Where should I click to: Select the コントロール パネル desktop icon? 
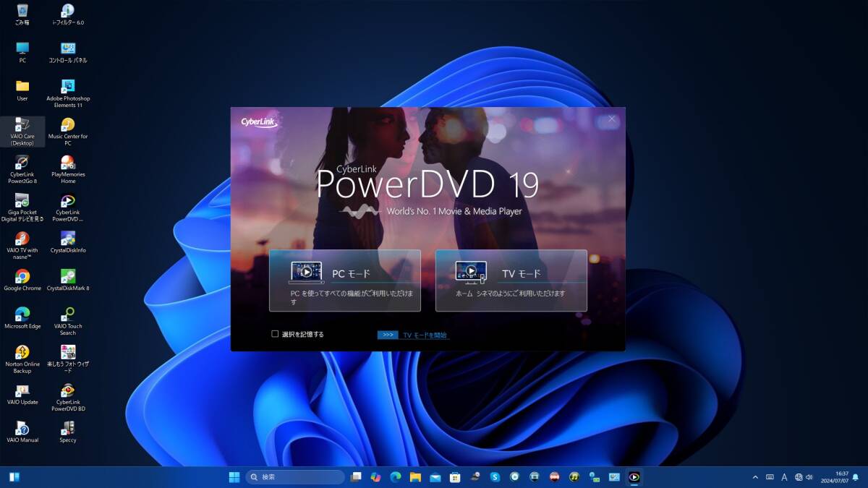coord(68,52)
